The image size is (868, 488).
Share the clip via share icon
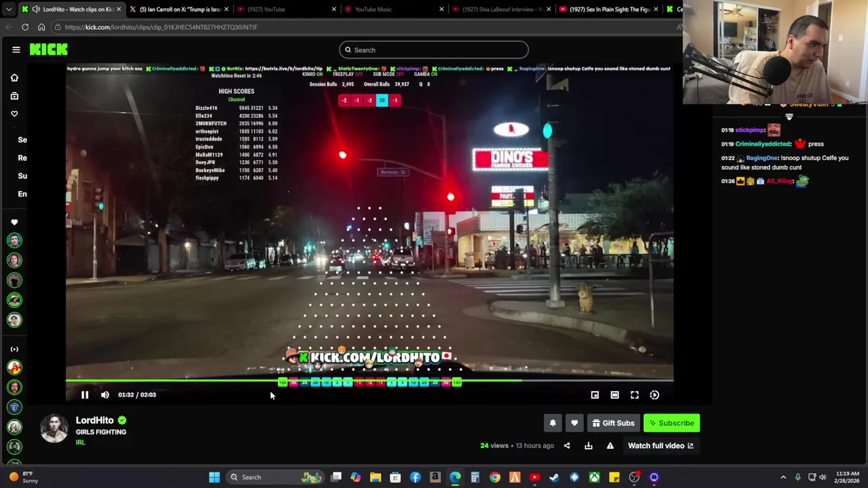point(567,445)
